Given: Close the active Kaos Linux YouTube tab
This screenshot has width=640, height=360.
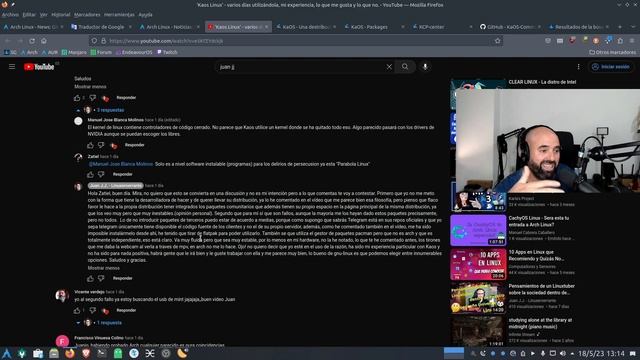Looking at the screenshot, I should 267,27.
